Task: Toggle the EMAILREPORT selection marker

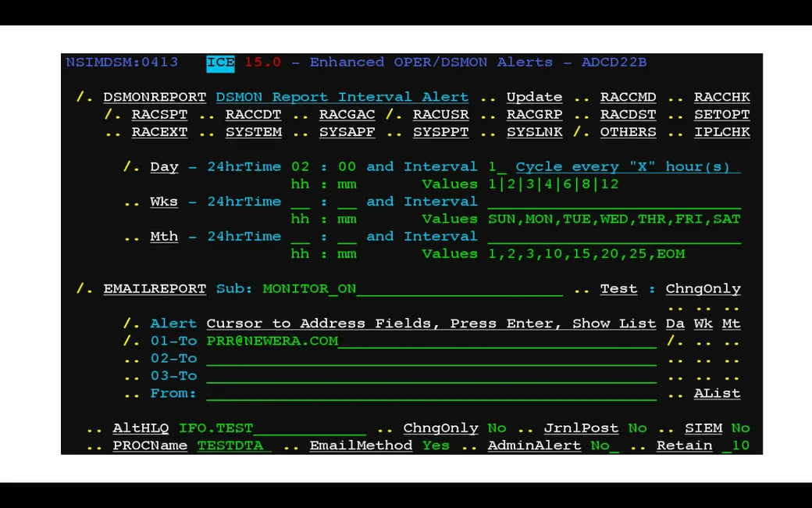Action: point(84,288)
